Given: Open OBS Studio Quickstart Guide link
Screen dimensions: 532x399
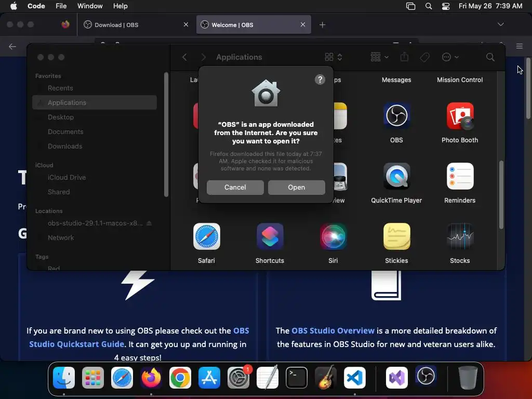Looking at the screenshot, I should 139,337.
